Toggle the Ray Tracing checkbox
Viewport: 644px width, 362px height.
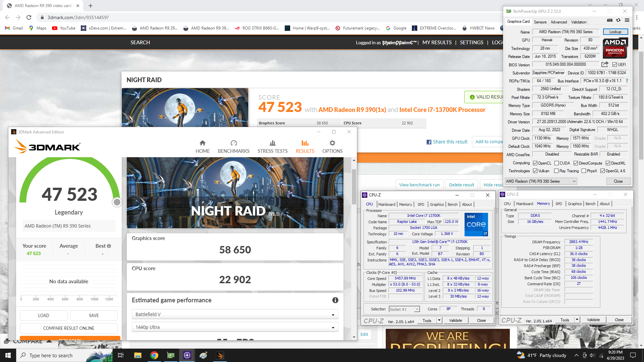[x=556, y=171]
